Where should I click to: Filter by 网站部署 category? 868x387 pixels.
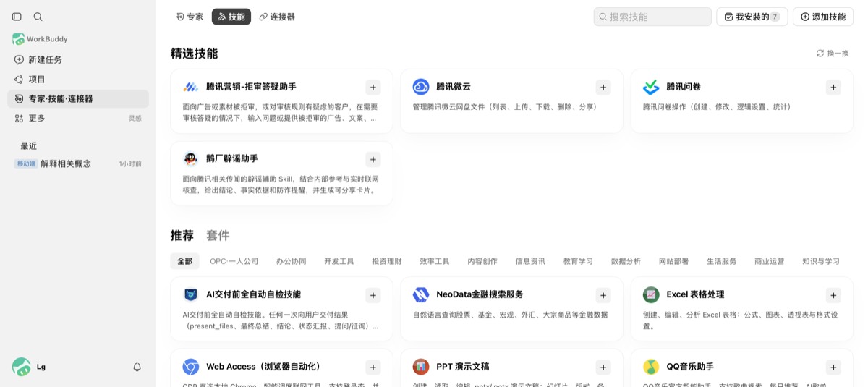tap(673, 261)
